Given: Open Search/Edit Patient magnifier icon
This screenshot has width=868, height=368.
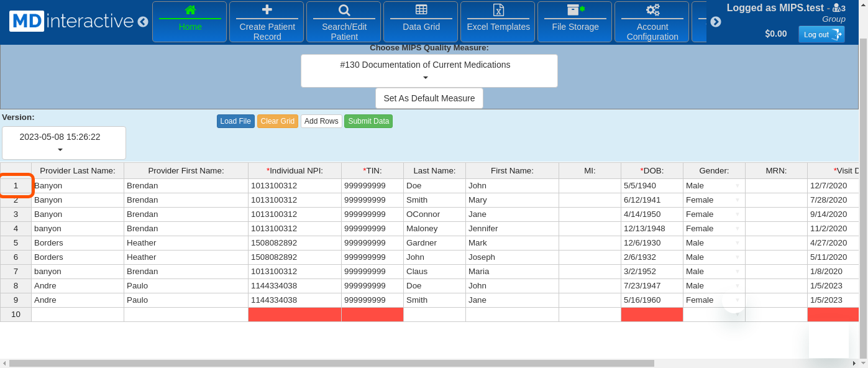Looking at the screenshot, I should [344, 10].
